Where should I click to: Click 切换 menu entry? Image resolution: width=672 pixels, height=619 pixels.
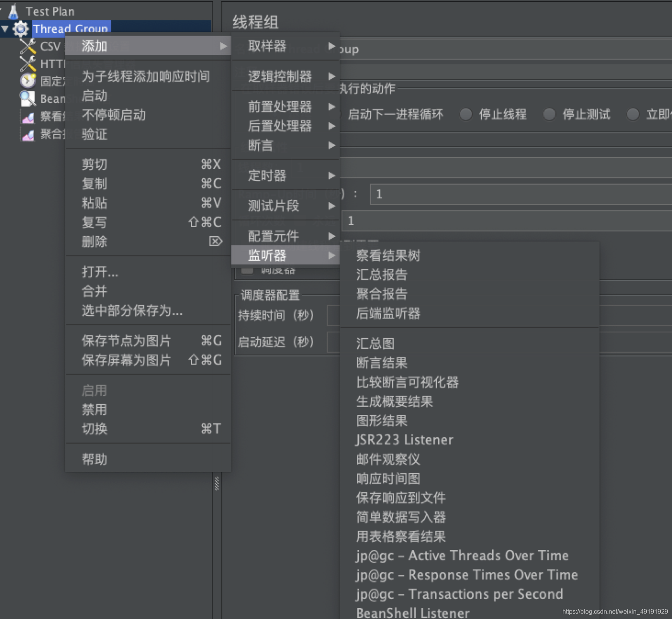coord(148,429)
